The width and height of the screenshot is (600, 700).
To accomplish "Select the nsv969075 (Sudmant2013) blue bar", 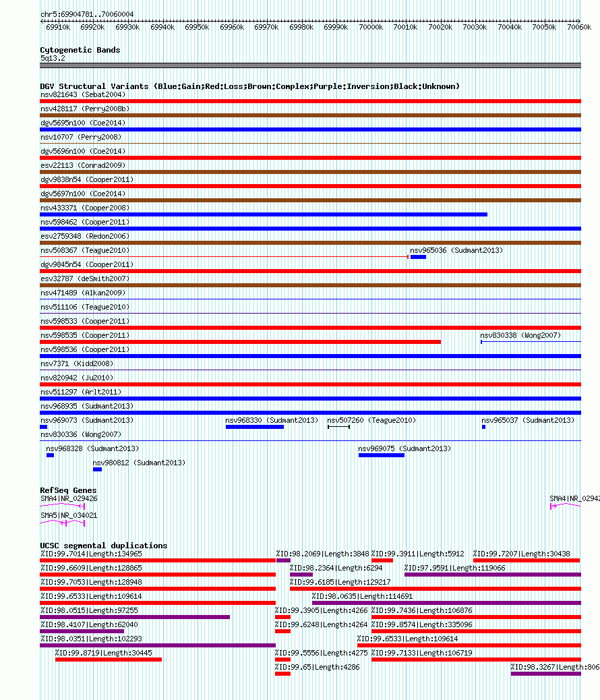I will point(382,455).
